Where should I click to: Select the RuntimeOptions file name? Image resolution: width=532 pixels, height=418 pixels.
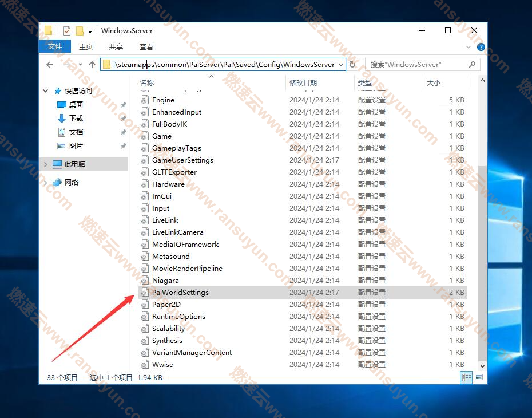(178, 317)
